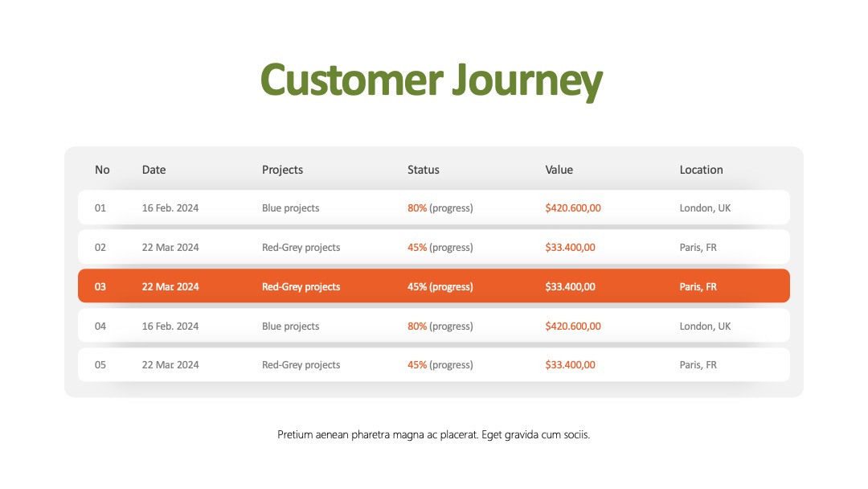Click the 16 Feb. 2024 date in row 01
Viewport: 868px width, 489px height.
point(170,208)
